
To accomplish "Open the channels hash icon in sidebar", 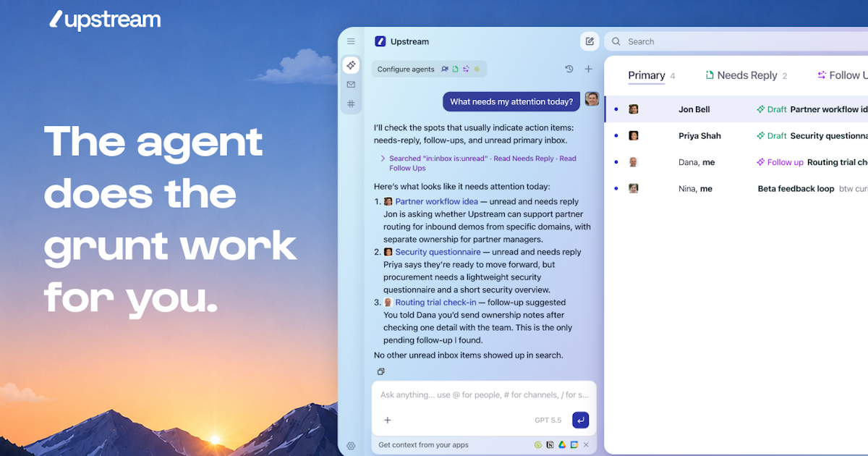I will [351, 104].
